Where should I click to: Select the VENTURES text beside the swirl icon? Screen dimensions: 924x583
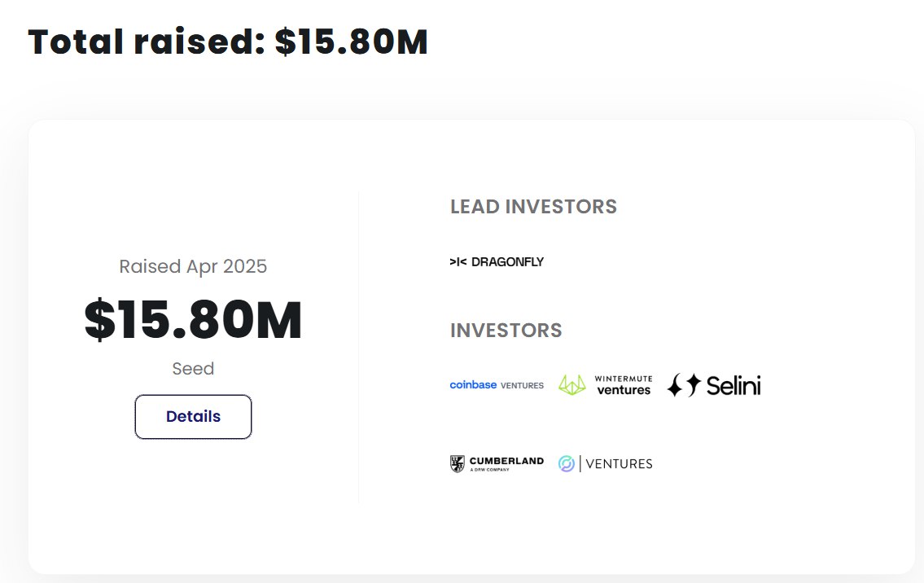pyautogui.click(x=619, y=464)
